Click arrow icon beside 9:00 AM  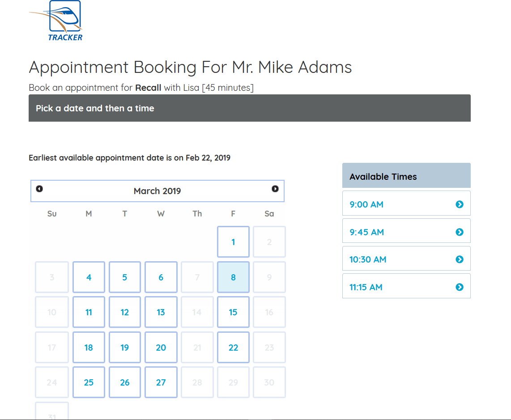pos(460,204)
